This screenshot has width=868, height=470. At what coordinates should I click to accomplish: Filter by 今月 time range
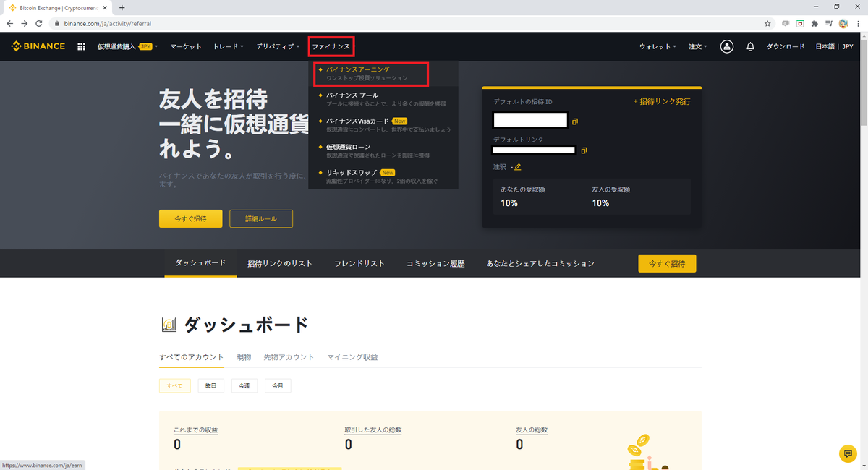point(278,386)
